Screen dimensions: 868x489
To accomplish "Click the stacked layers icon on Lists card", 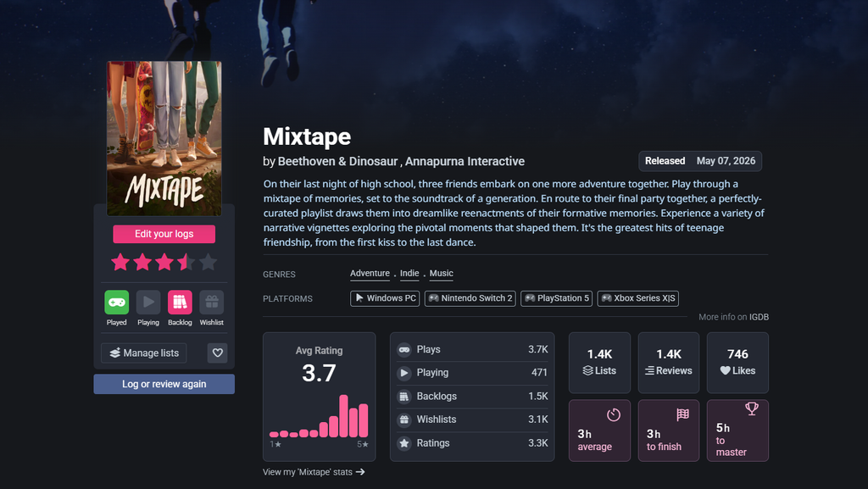I will click(588, 370).
